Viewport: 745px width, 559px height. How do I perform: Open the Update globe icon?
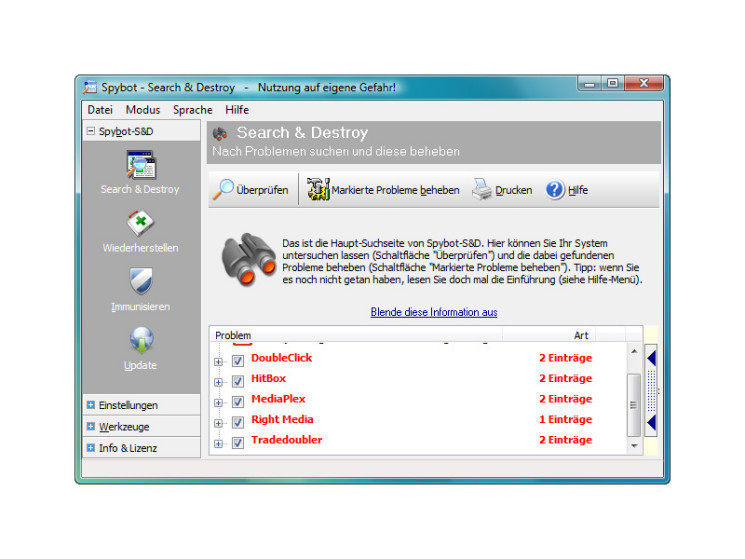click(x=142, y=340)
